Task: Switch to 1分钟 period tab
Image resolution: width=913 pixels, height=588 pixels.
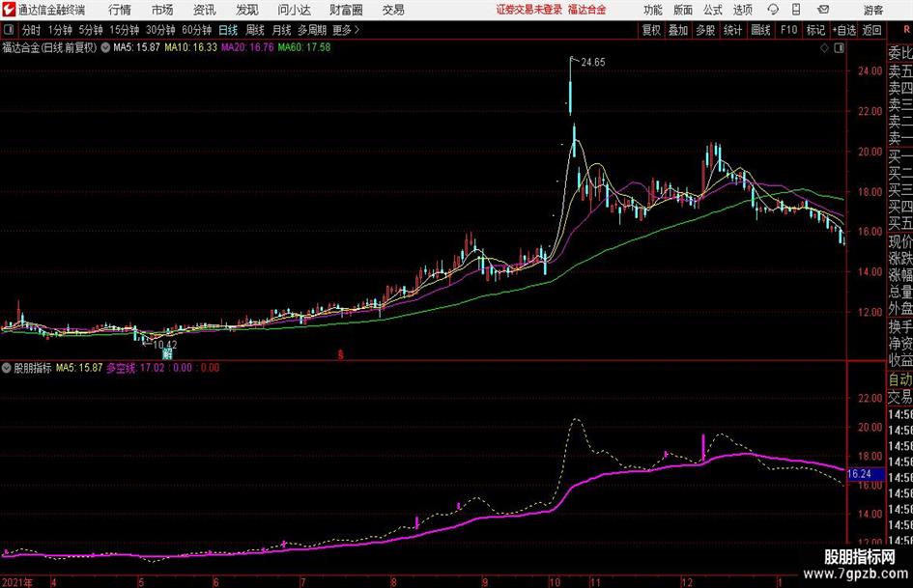Action: coord(60,30)
